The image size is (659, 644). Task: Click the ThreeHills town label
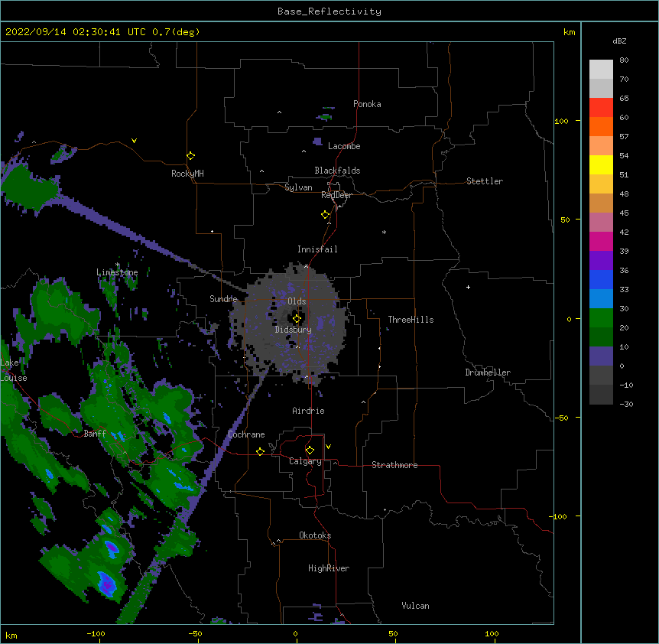(x=411, y=320)
